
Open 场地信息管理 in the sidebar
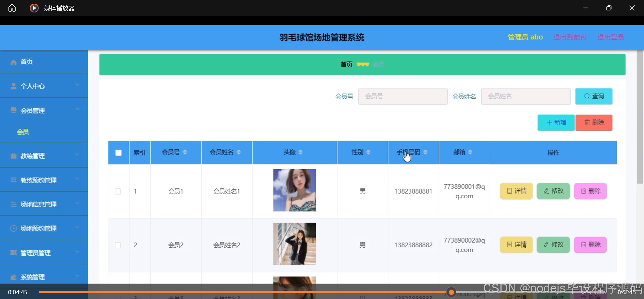coord(44,204)
